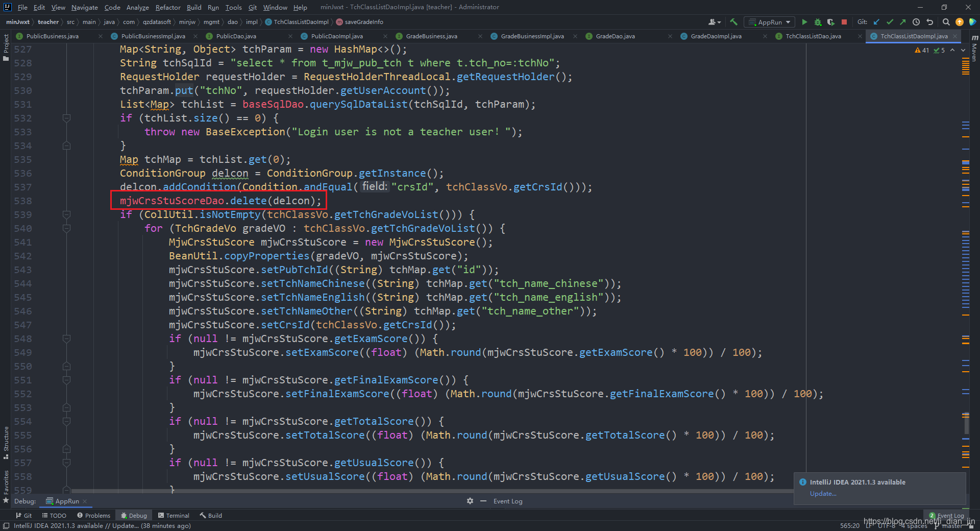Image resolution: width=980 pixels, height=531 pixels.
Task: Open Debug panel settings gear icon
Action: [x=470, y=501]
